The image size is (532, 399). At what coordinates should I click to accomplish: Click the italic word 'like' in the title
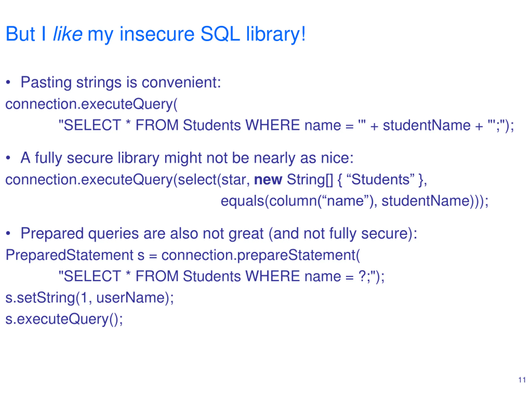point(68,34)
